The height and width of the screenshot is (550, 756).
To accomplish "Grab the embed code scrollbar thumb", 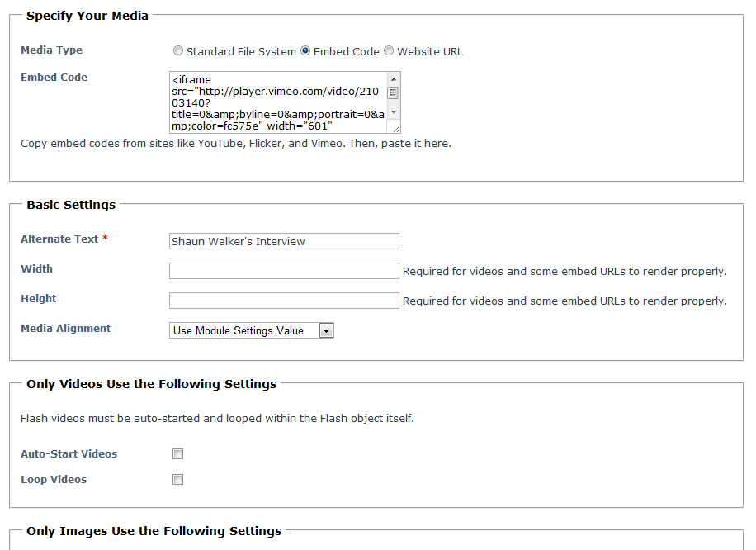I will click(x=394, y=92).
